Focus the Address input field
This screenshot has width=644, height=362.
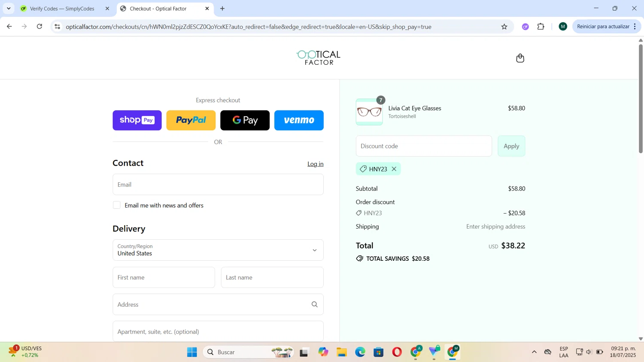click(218, 305)
